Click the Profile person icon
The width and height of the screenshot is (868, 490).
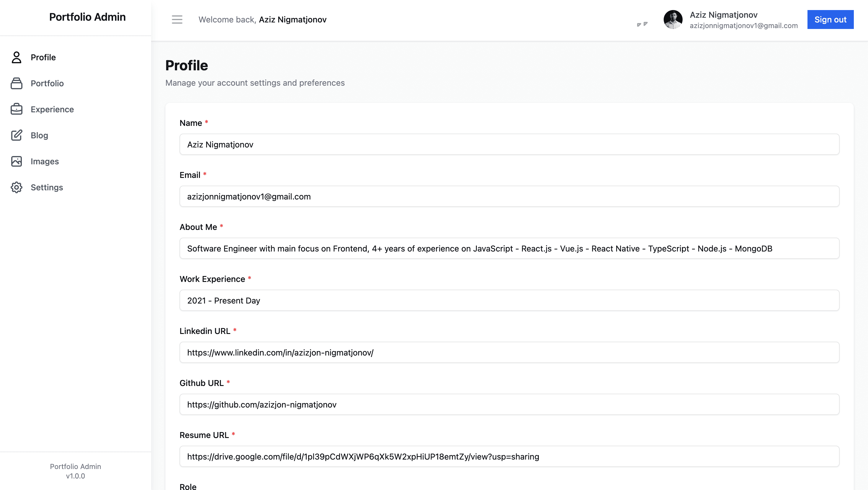[x=16, y=57]
